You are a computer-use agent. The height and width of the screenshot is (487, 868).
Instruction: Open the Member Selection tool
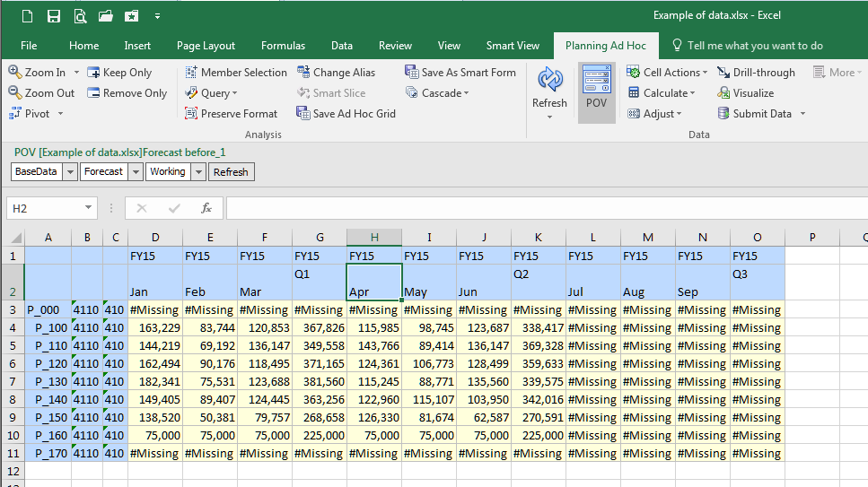tap(235, 73)
